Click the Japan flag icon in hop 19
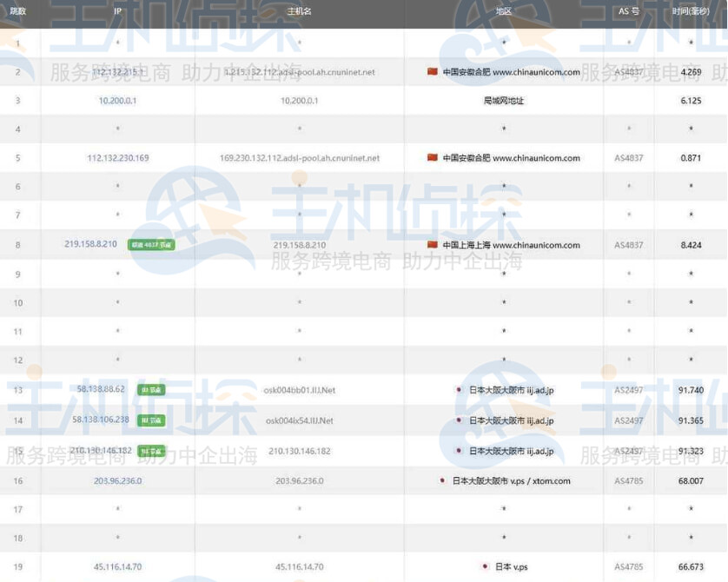Screen dimensions: 728x582 pyautogui.click(x=485, y=567)
